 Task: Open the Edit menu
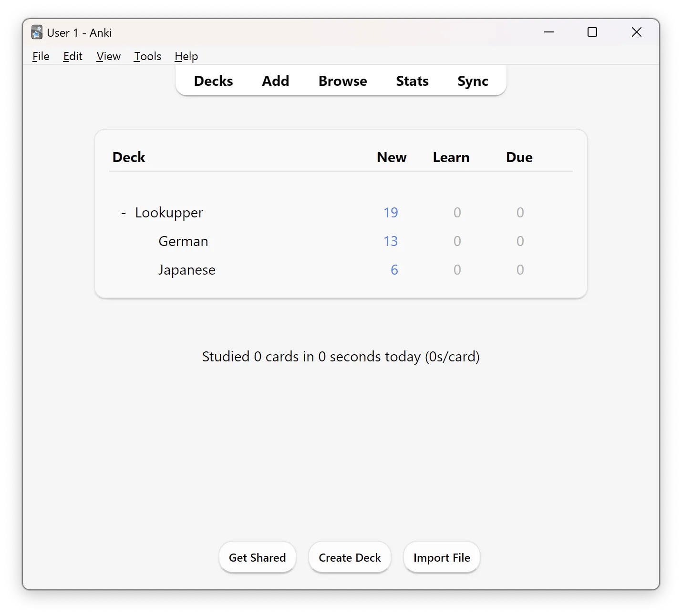[72, 56]
